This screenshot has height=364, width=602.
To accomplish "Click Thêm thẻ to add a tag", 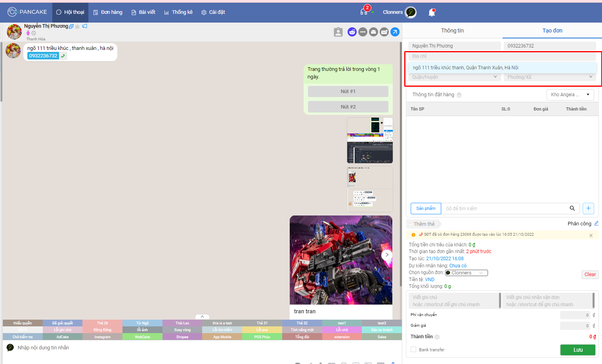I will [x=424, y=224].
